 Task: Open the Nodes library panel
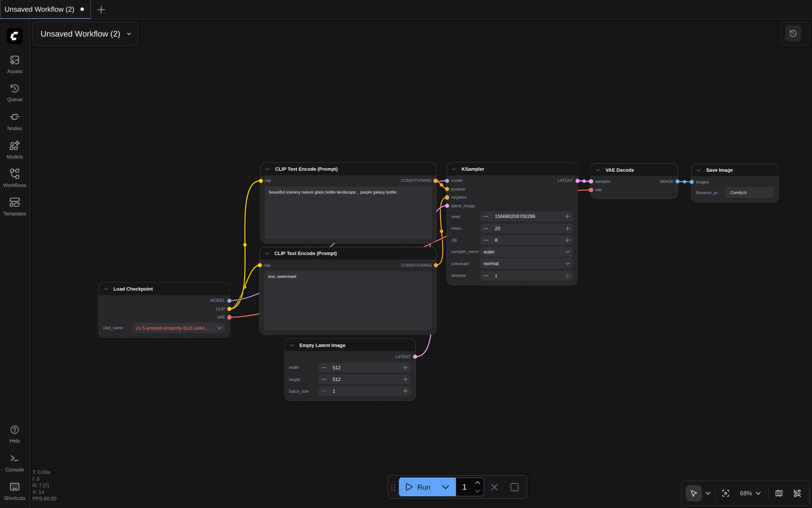(14, 121)
